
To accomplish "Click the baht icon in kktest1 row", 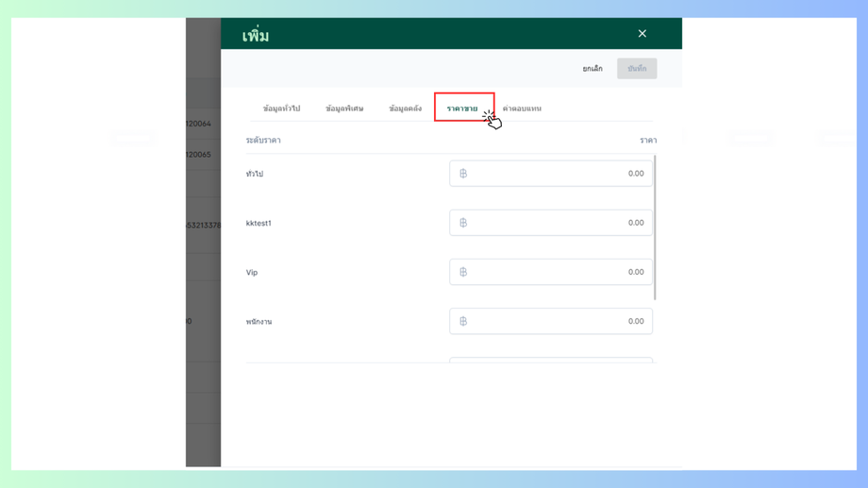I will click(463, 223).
